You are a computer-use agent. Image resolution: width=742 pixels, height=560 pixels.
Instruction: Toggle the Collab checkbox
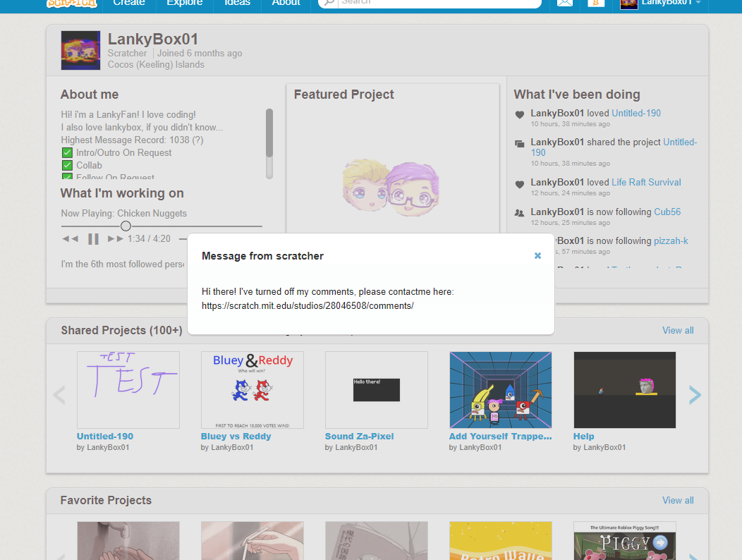67,166
